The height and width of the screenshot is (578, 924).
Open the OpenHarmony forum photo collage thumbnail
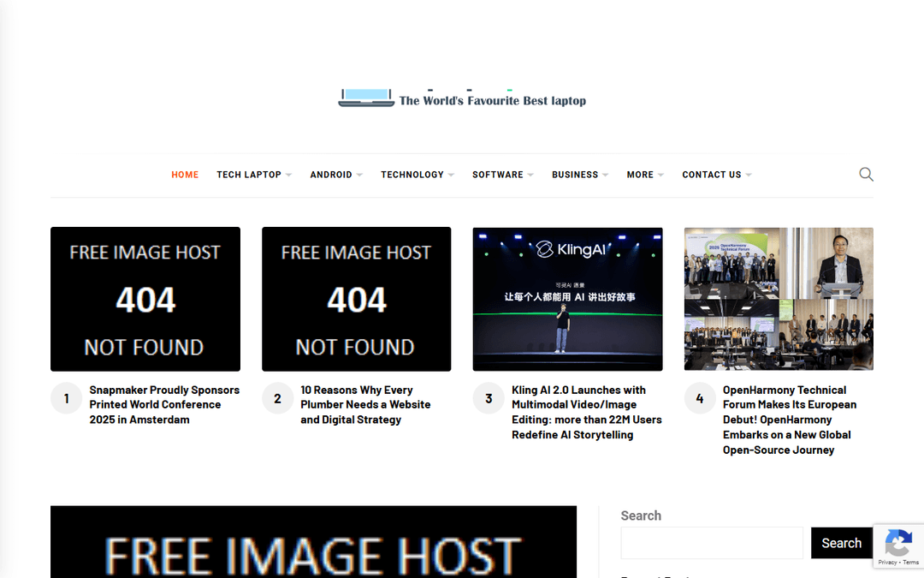(779, 299)
